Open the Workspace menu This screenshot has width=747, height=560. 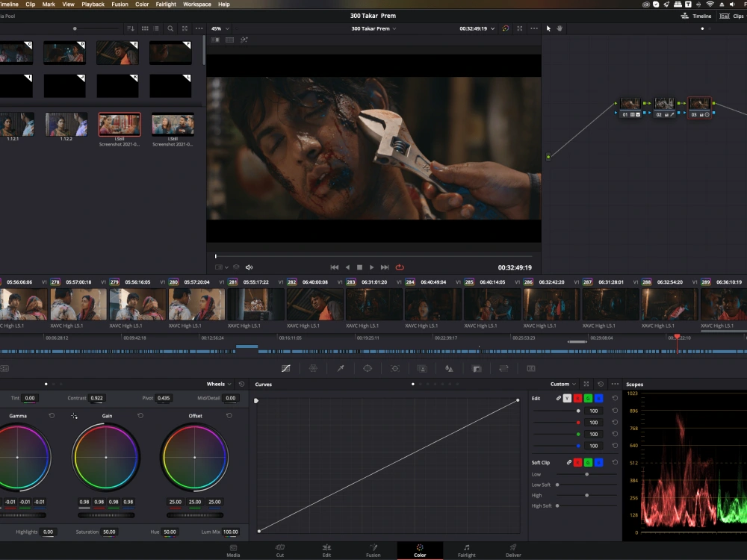coord(196,4)
